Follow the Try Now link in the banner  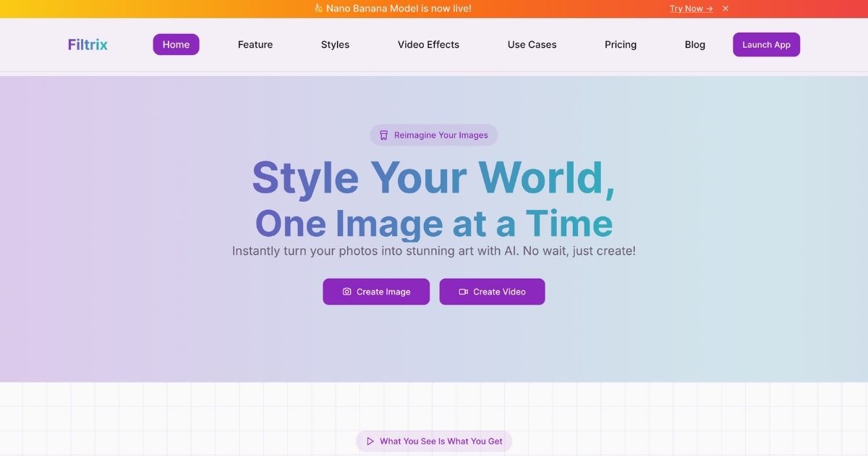tap(686, 9)
